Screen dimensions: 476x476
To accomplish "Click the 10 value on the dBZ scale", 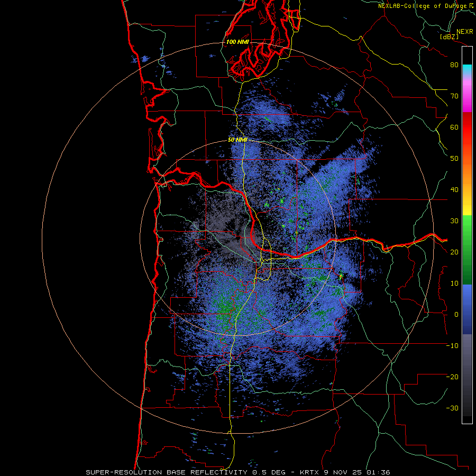I will point(454,283).
